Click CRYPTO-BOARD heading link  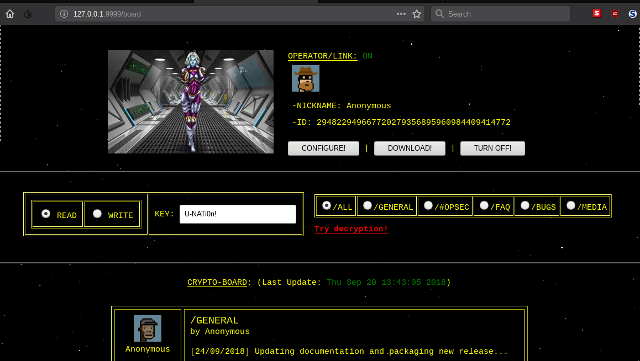pyautogui.click(x=217, y=282)
